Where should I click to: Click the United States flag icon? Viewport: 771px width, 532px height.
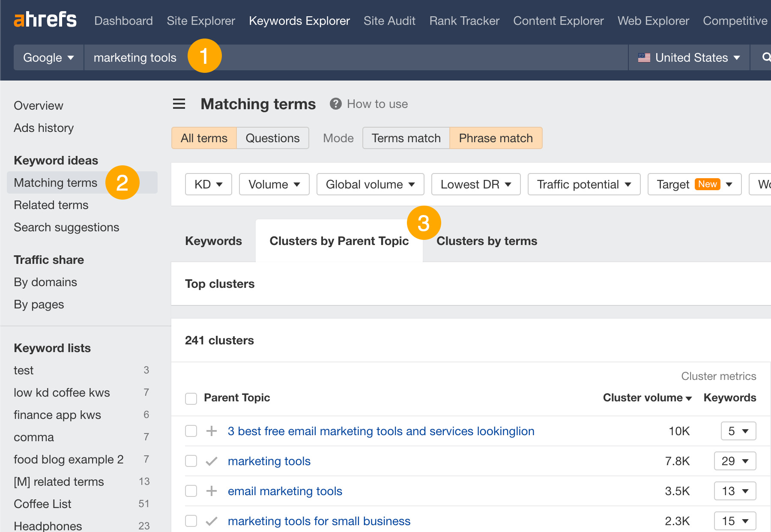tap(644, 57)
